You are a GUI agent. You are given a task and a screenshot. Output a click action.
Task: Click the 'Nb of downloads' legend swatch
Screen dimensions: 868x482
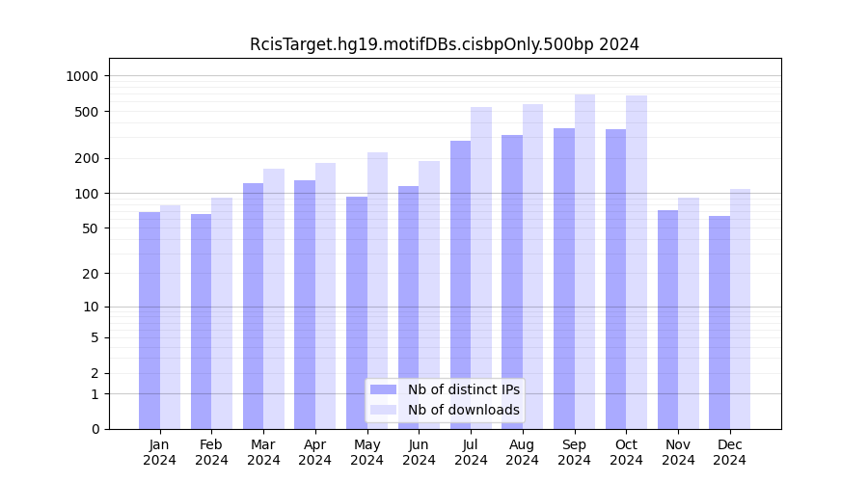(383, 410)
